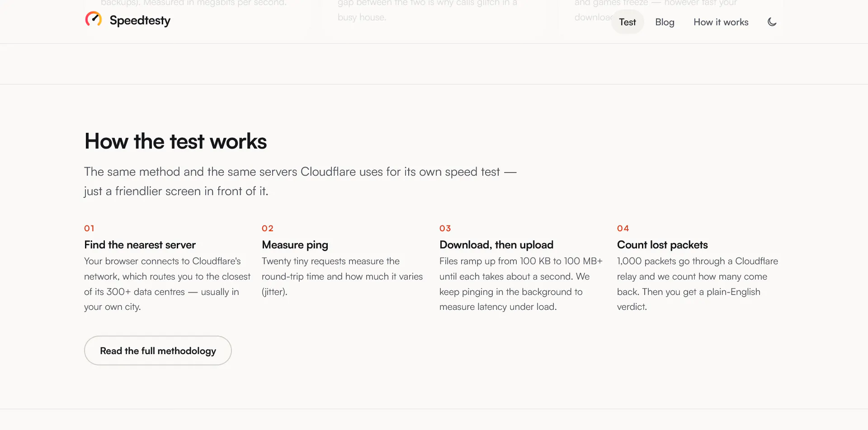Click the "Count lost packets" step title

(662, 245)
